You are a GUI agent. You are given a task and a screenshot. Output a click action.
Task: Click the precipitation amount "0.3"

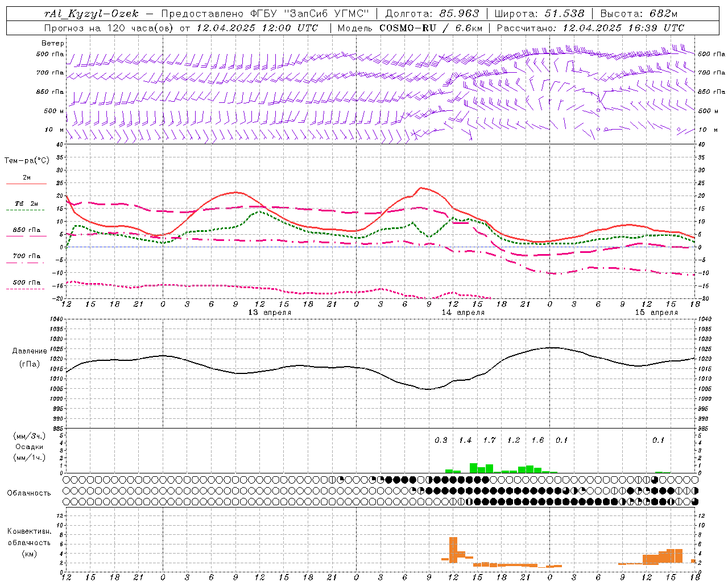click(441, 440)
